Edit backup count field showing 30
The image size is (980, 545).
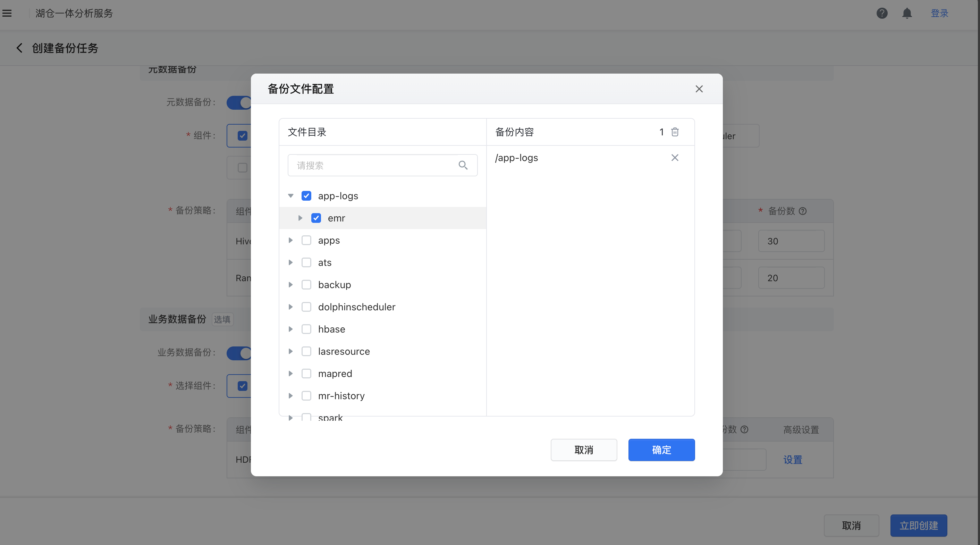791,241
